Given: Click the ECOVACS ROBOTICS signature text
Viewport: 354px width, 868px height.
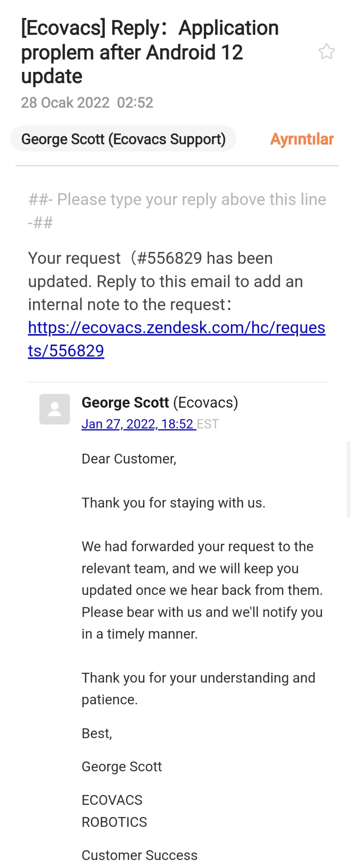Looking at the screenshot, I should click(114, 811).
